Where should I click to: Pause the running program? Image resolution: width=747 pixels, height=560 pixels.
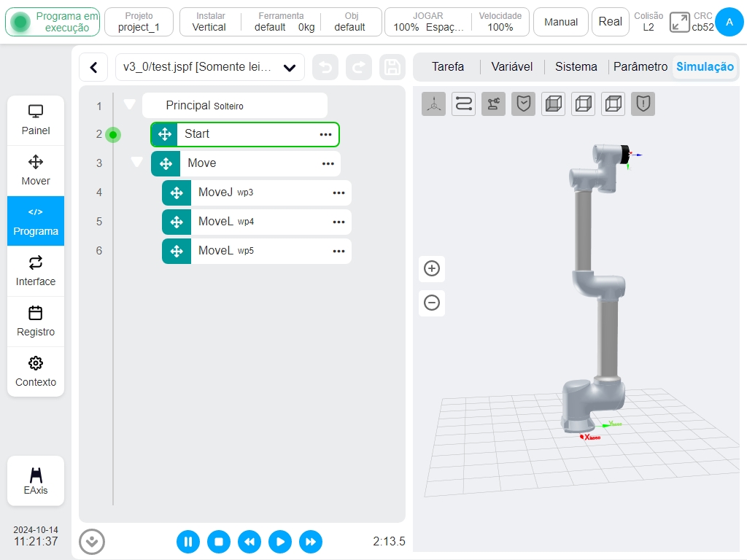(188, 542)
